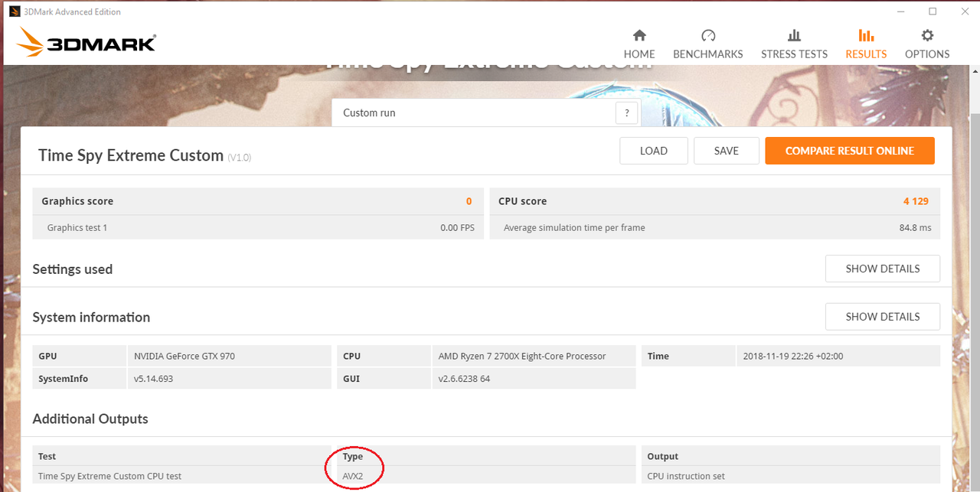The height and width of the screenshot is (492, 980).
Task: Close the 3DMark window
Action: click(x=965, y=11)
